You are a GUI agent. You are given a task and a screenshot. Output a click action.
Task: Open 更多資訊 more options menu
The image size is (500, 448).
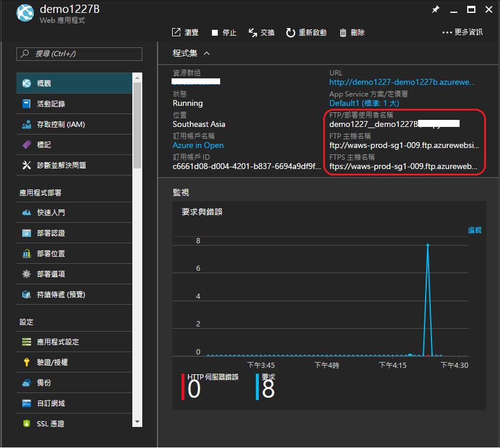pyautogui.click(x=463, y=32)
